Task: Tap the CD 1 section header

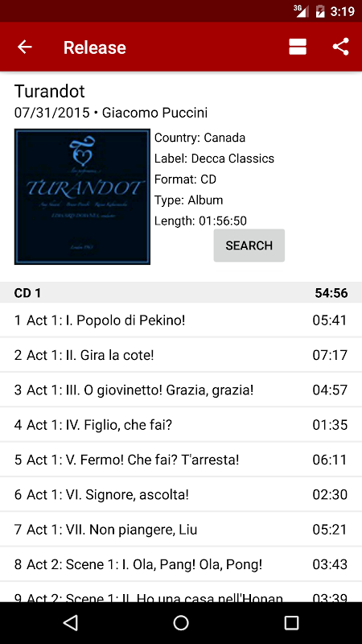Action: [x=181, y=292]
